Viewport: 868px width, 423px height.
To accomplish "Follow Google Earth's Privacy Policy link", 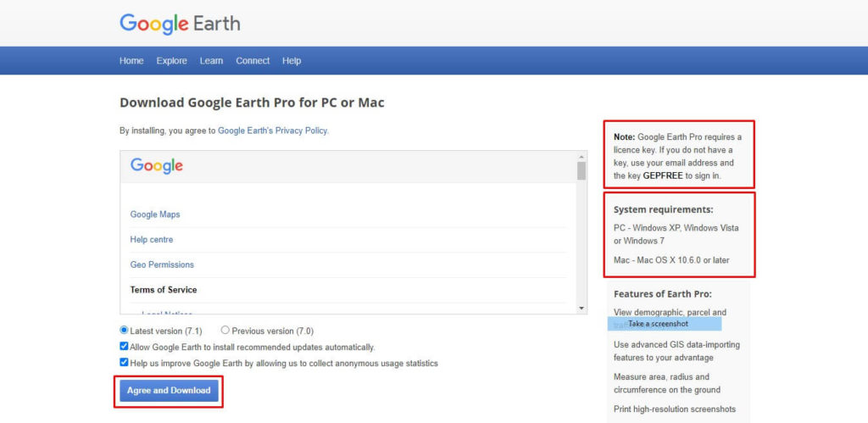I will click(x=273, y=131).
